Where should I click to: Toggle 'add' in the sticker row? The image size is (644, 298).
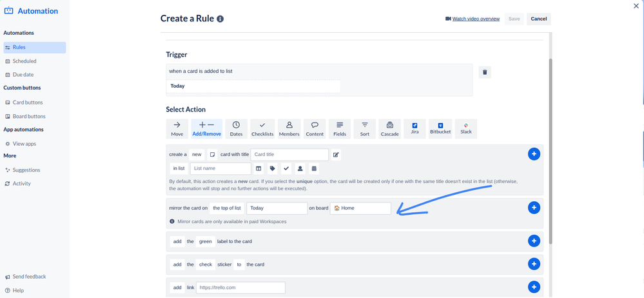pos(177,264)
